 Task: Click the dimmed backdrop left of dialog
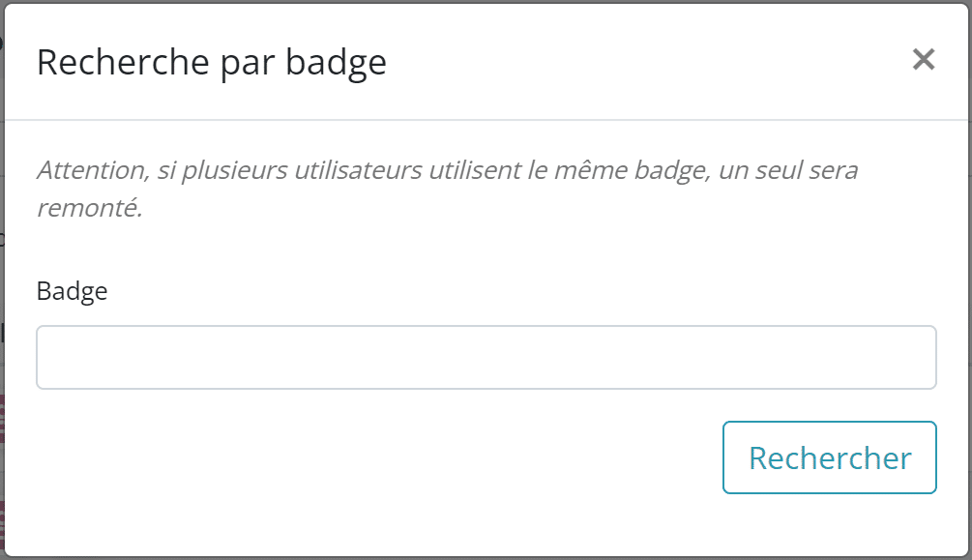click(x=2, y=280)
